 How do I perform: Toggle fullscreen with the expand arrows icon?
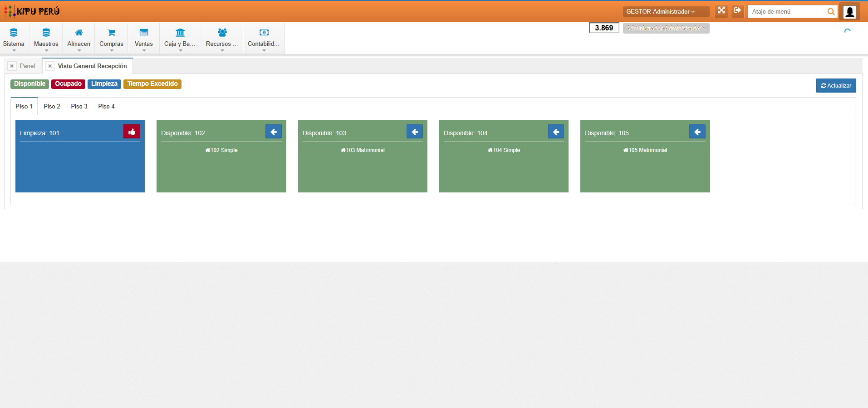click(x=721, y=11)
